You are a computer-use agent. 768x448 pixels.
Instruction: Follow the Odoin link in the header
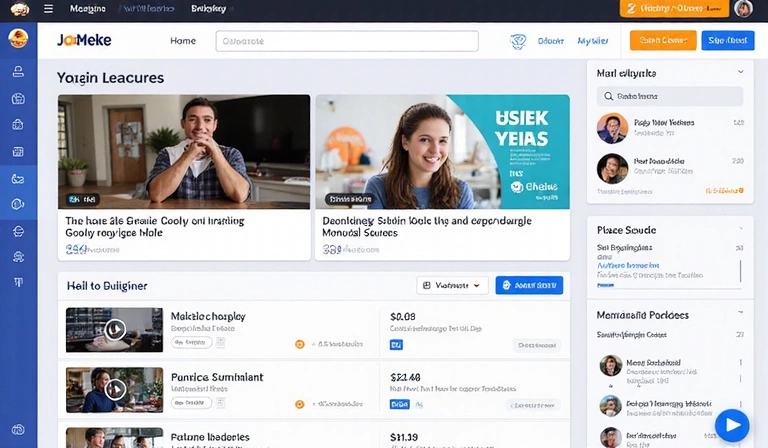[x=551, y=41]
